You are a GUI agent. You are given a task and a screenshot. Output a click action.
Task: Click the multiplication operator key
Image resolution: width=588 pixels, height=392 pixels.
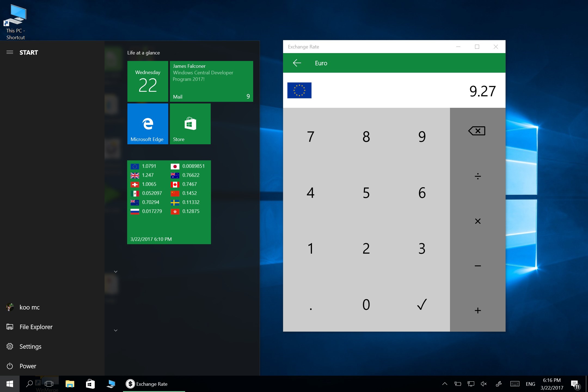[x=477, y=221]
